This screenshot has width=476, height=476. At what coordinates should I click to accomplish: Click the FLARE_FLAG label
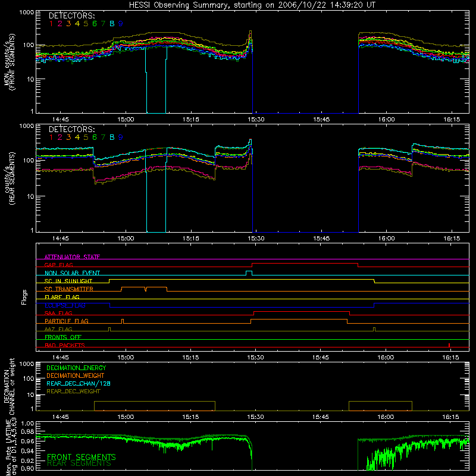tap(62, 297)
